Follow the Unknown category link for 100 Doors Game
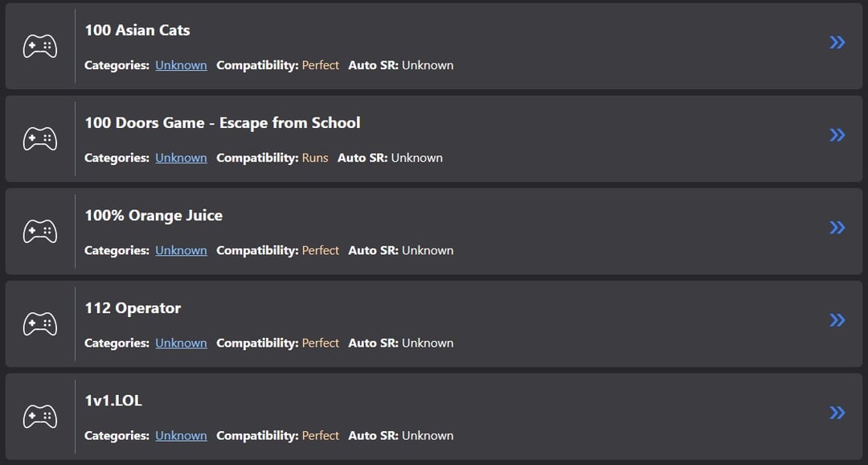 coord(181,158)
